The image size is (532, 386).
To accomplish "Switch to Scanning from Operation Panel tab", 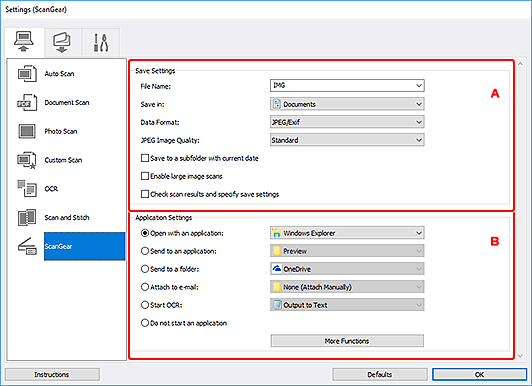I will [62, 42].
